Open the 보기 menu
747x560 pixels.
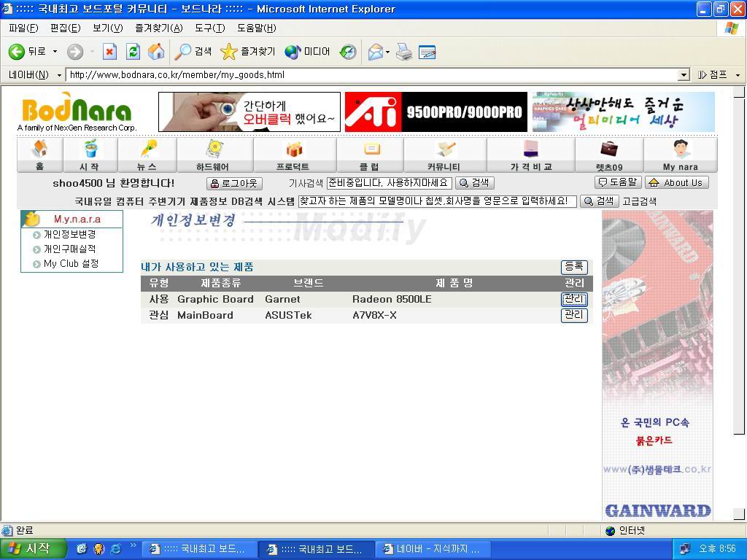(x=108, y=28)
